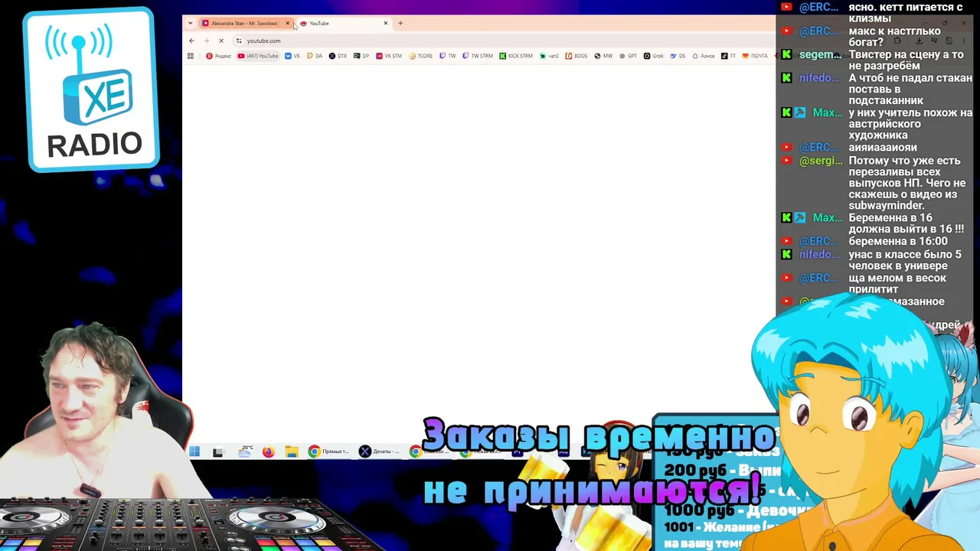Open the GPT bookmark
The height and width of the screenshot is (551, 980).
[x=628, y=56]
